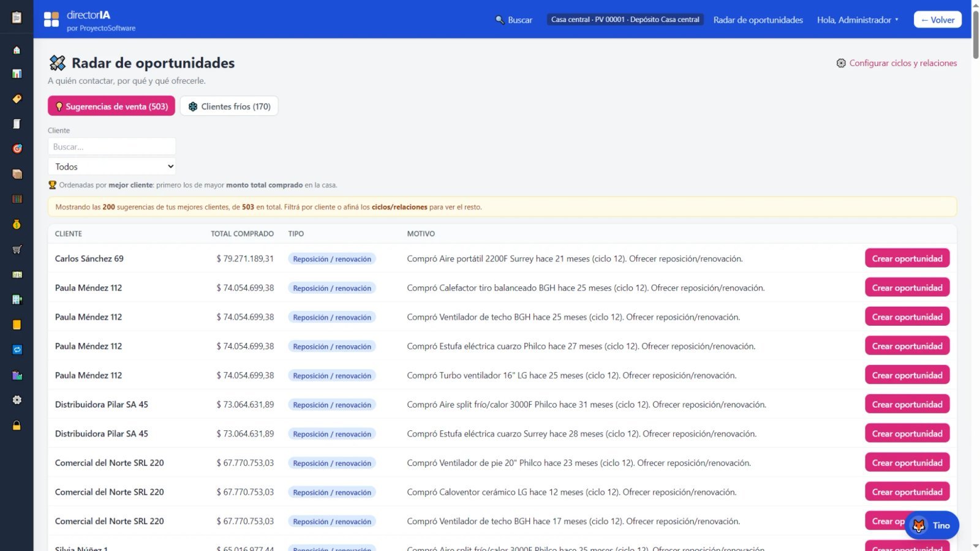Create opportunity for Aire split 3000F Philco 31 meses

click(907, 404)
